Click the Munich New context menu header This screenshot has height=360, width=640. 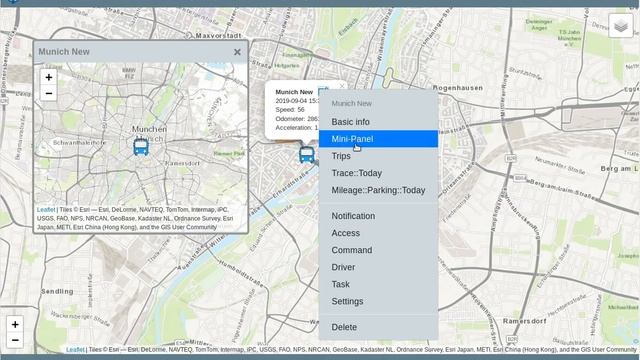(351, 104)
